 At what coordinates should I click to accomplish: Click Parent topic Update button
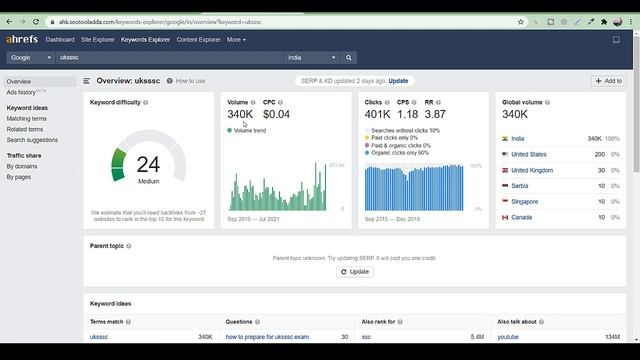pos(355,272)
